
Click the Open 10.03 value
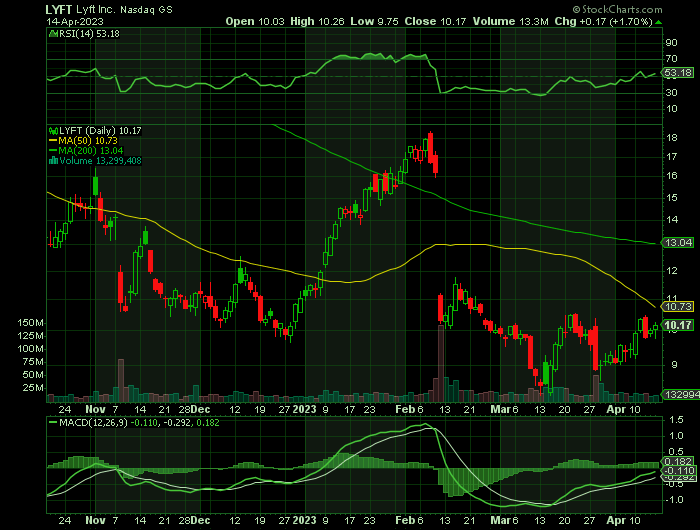click(x=254, y=21)
